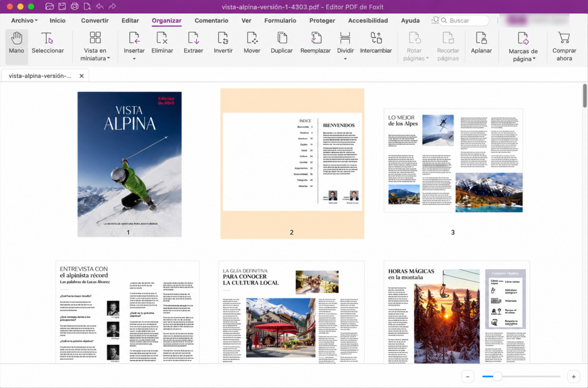This screenshot has height=388, width=588.
Task: Open Vista en miniatura options
Action: [95, 46]
